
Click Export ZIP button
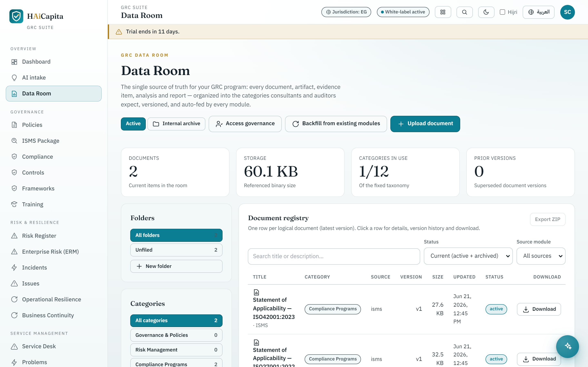pyautogui.click(x=547, y=219)
